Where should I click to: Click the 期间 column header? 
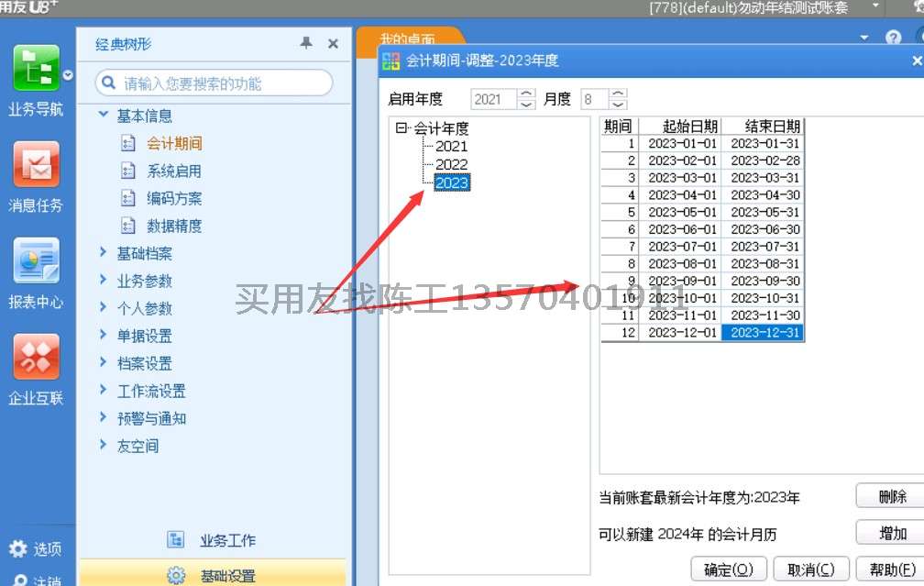tap(620, 127)
